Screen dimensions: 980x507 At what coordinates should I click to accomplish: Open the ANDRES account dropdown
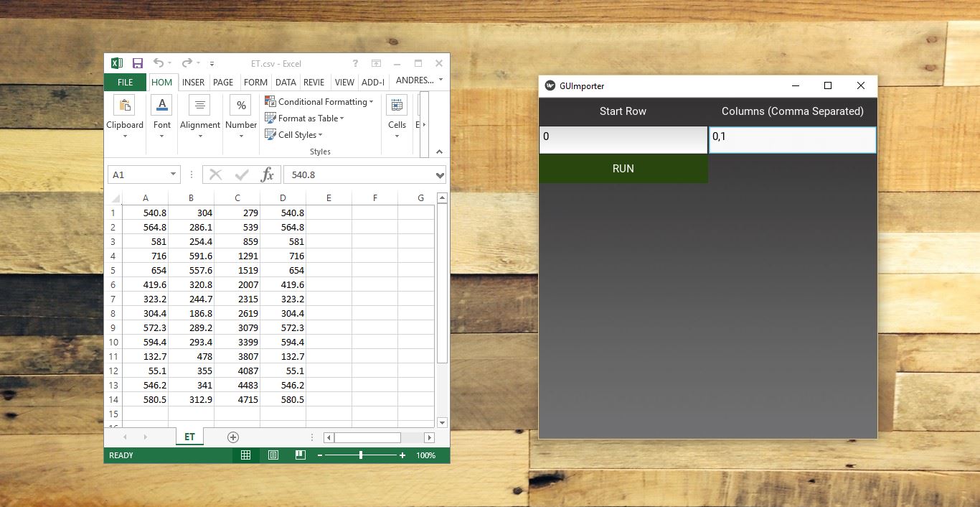point(419,80)
